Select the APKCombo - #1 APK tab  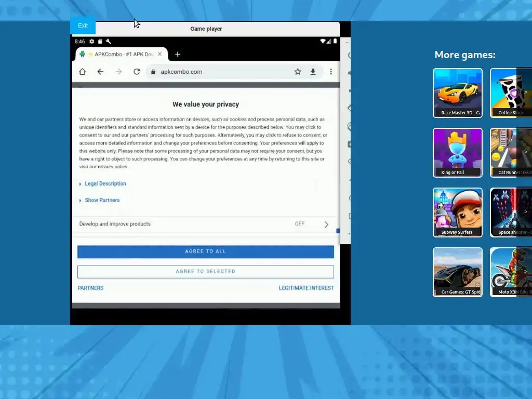(x=122, y=54)
